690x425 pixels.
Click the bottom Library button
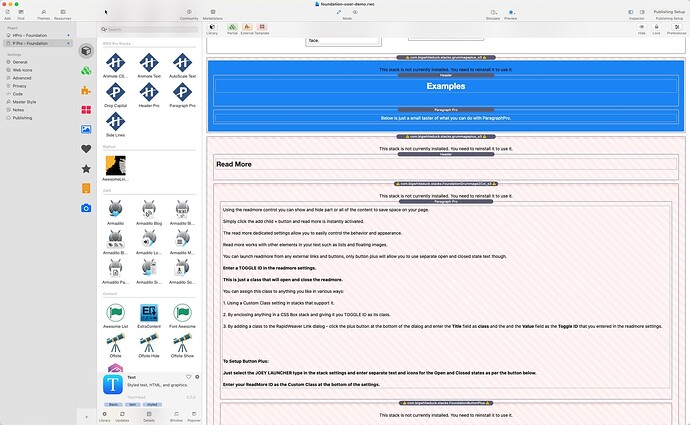coord(105,417)
